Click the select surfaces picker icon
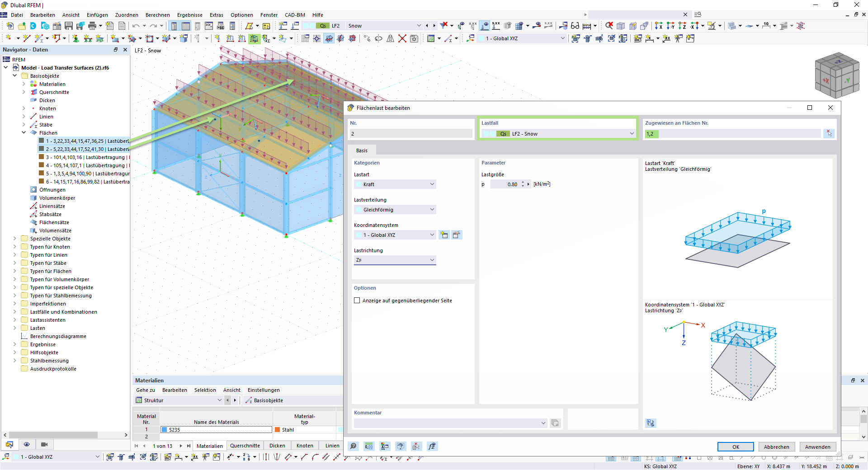The width and height of the screenshot is (868, 470). pos(829,133)
